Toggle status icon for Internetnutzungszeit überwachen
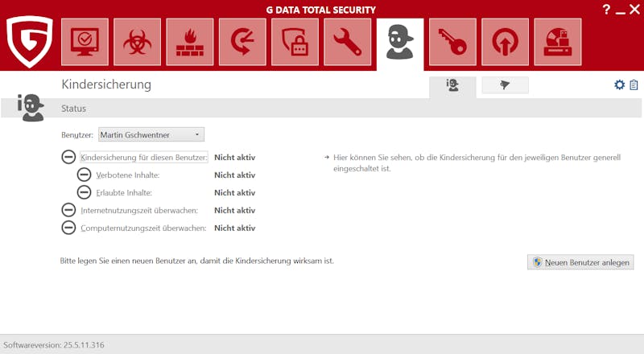 point(68,210)
